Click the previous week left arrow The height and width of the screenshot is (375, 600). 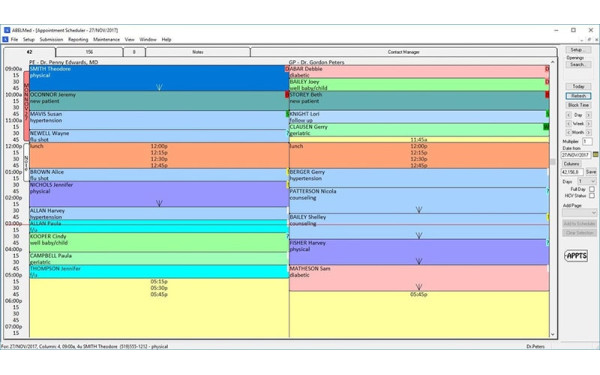coord(568,124)
